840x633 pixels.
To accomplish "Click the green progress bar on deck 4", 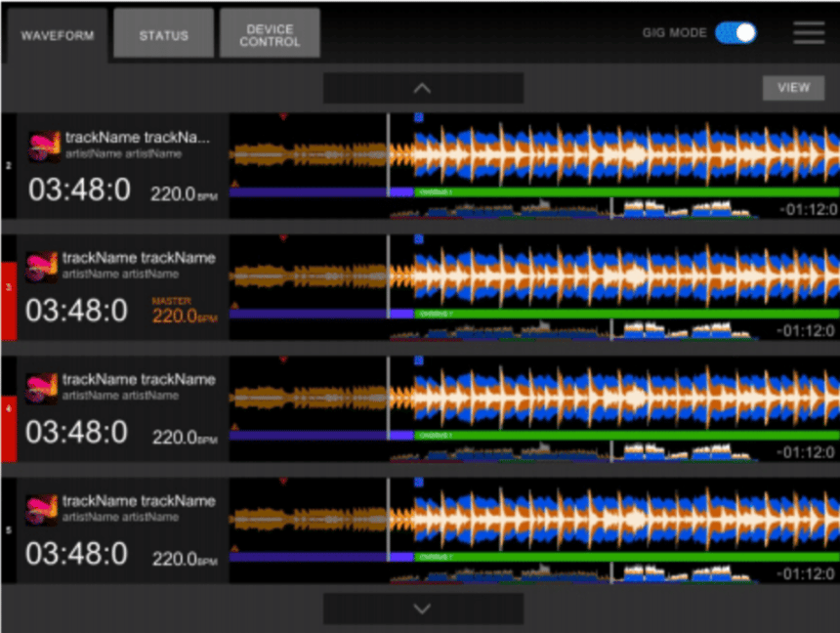I will [x=625, y=435].
